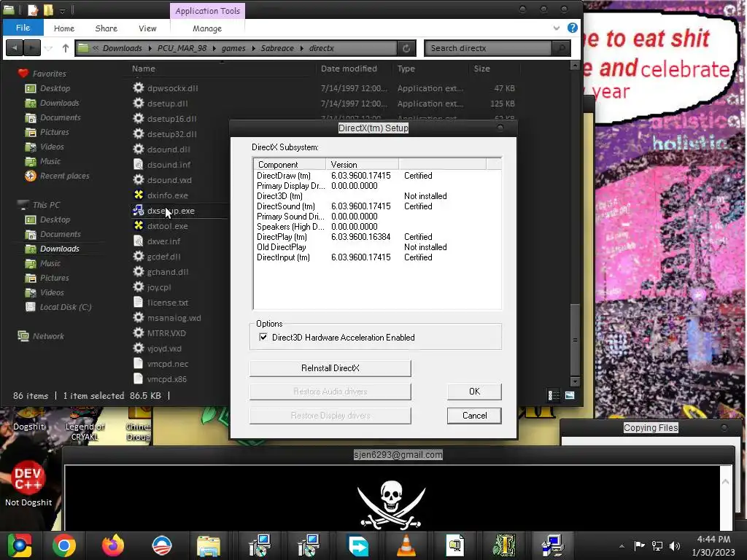Image resolution: width=747 pixels, height=560 pixels.
Task: Sort files by Name column header
Action: click(x=144, y=69)
